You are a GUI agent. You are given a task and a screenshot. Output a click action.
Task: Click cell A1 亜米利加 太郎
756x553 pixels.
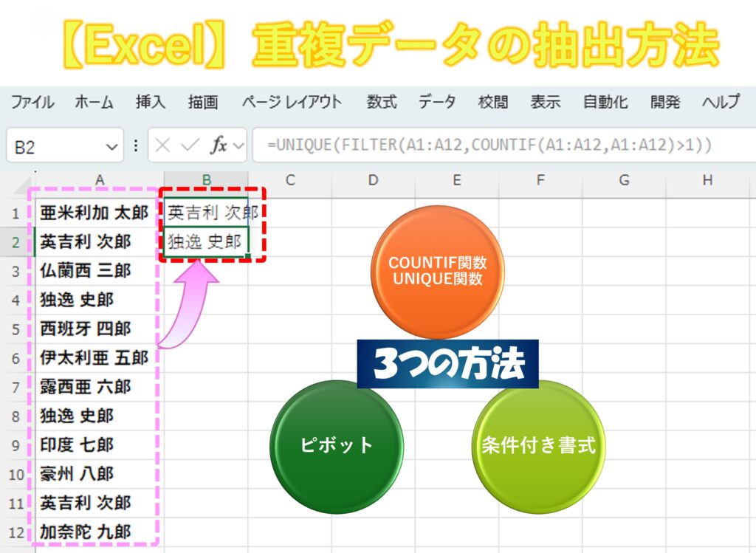(100, 213)
